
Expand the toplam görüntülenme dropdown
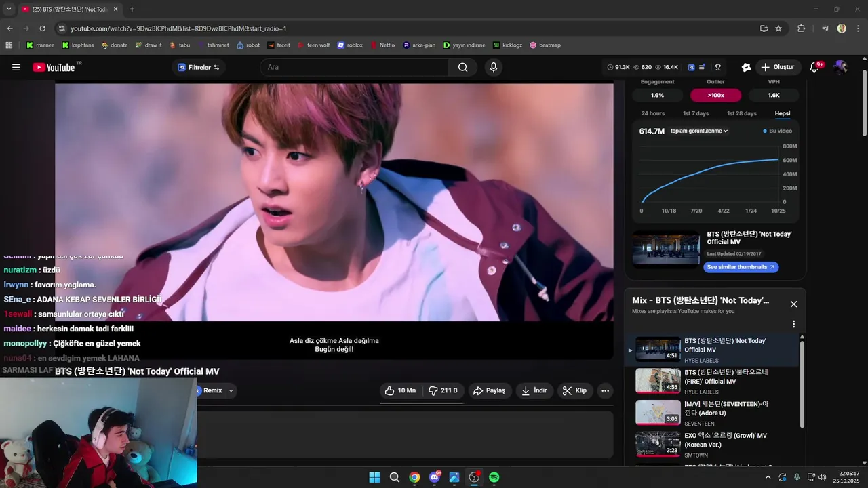[x=699, y=131]
